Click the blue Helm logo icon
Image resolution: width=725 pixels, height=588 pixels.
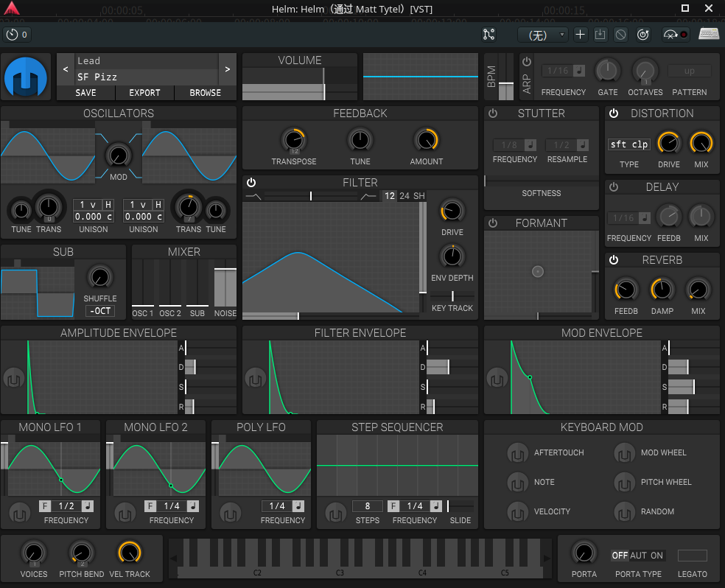26,77
